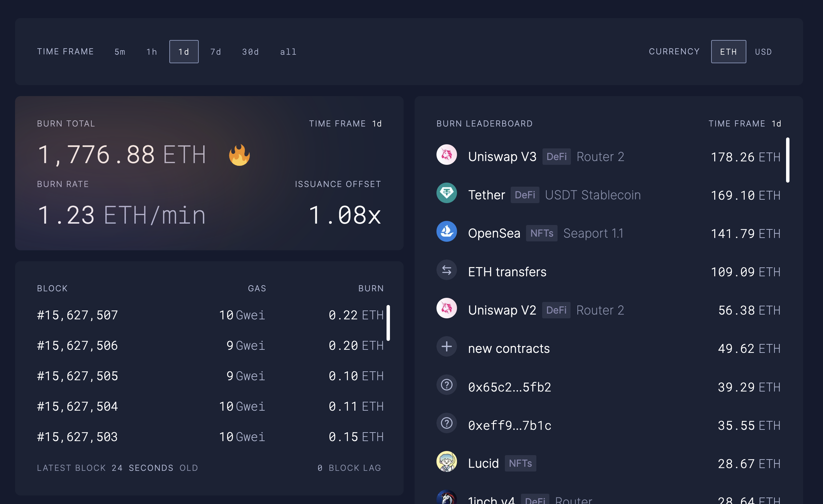Open block #15,627,507
The width and height of the screenshot is (823, 504).
coord(77,315)
